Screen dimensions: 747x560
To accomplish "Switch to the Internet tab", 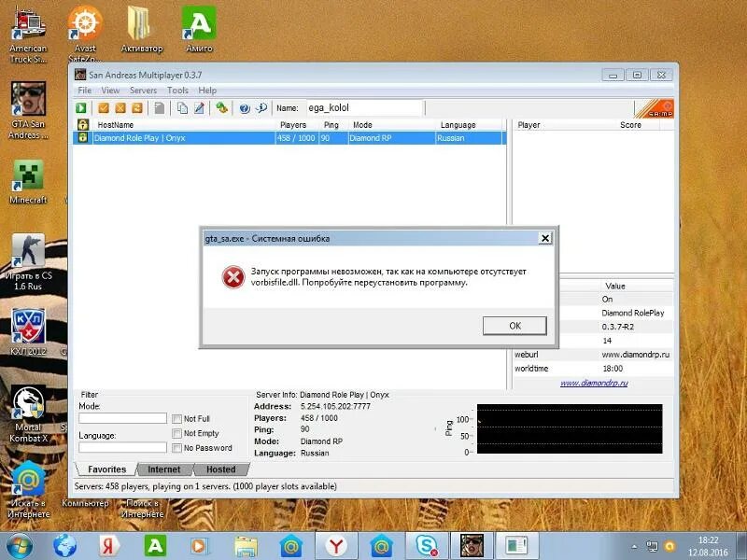I will coord(164,469).
